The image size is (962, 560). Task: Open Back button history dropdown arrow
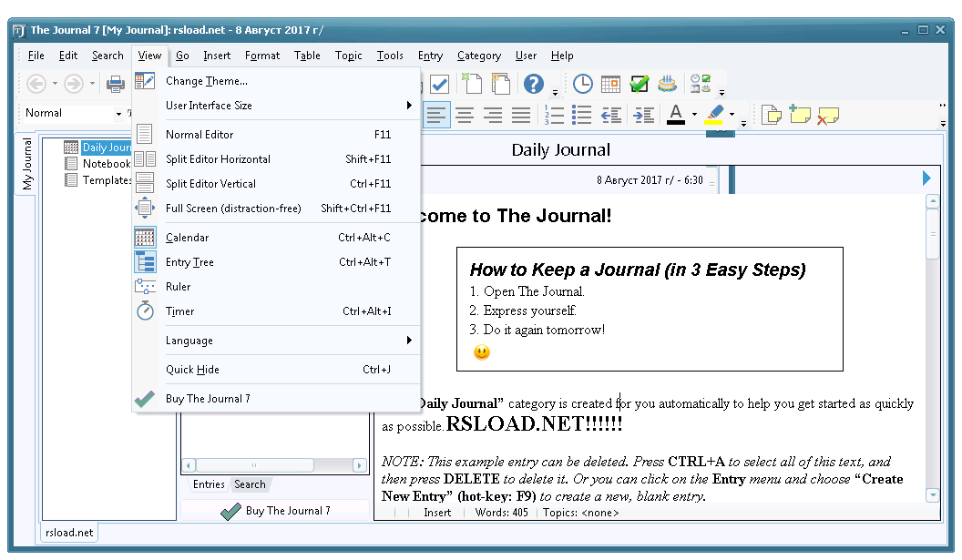(55, 84)
